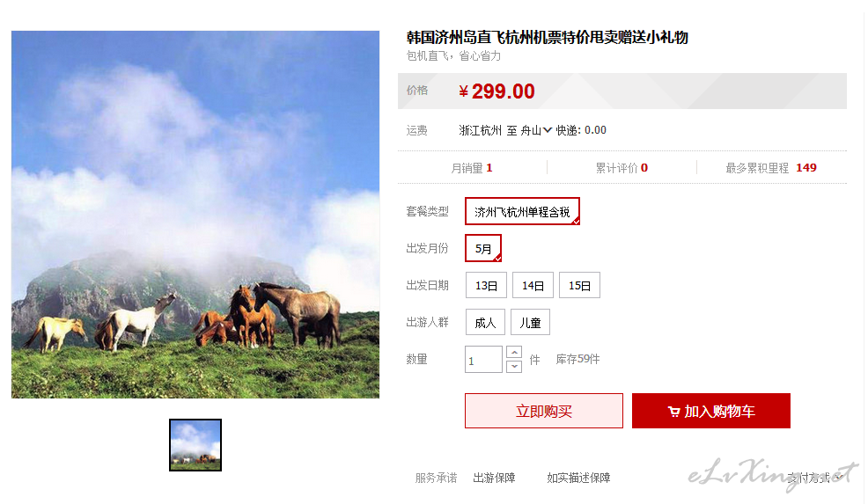Viewport: 868px width, 504px height.
Task: Click the 加入购物车 button
Action: (710, 411)
